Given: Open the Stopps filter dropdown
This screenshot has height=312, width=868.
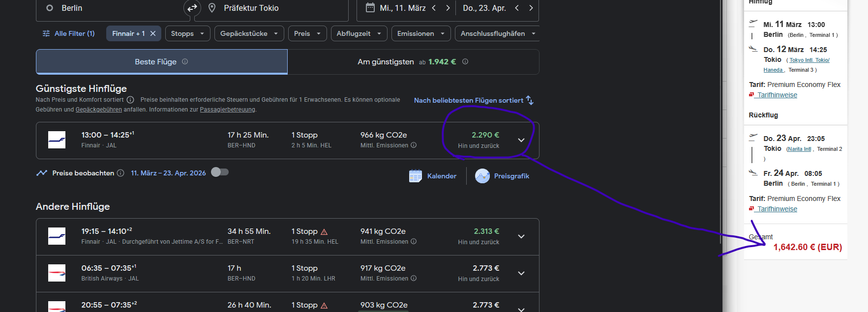Looking at the screenshot, I should [188, 33].
